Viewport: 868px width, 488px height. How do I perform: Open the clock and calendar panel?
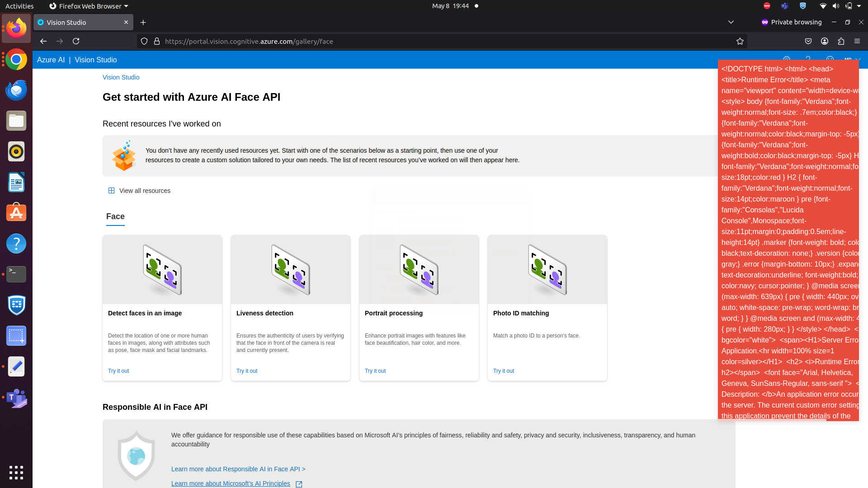click(450, 6)
